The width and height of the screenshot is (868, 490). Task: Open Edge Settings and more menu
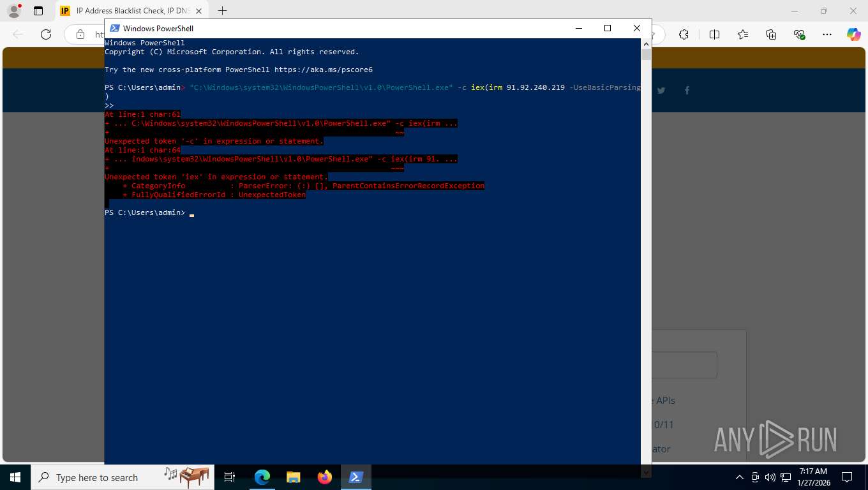coord(827,34)
